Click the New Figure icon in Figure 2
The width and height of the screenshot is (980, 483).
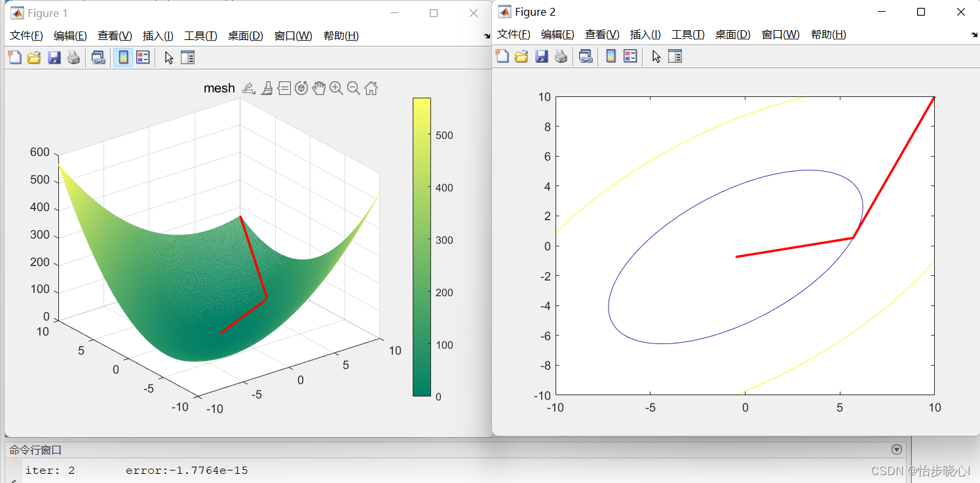[502, 56]
